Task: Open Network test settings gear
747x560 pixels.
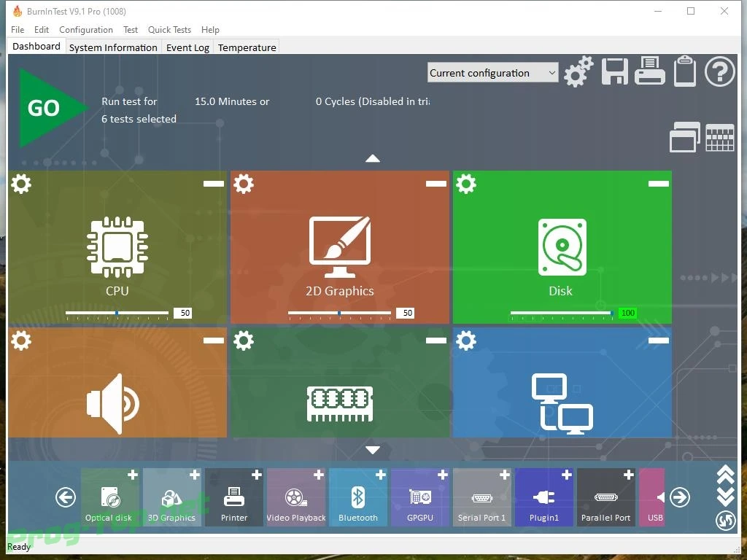Action: point(466,341)
